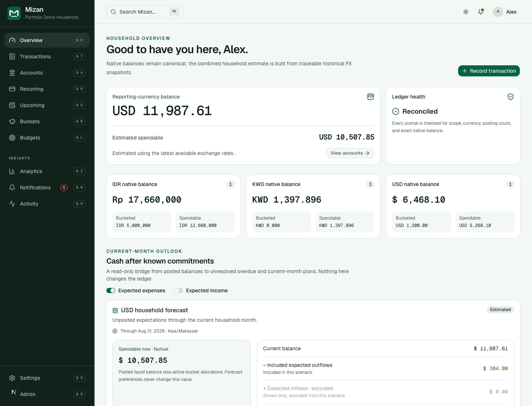Image resolution: width=532 pixels, height=406 pixels.
Task: Disable the Expected expenses switch
Action: pyautogui.click(x=111, y=290)
